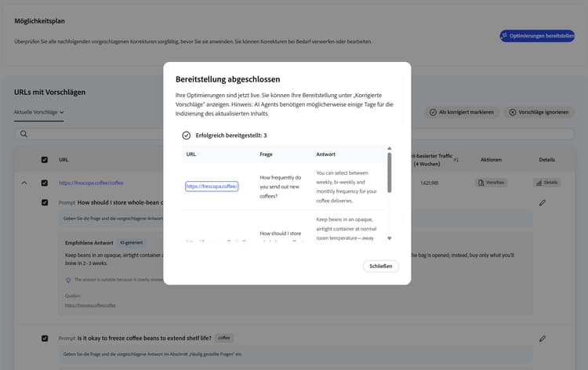Toggle checkbox for whole-bean storage prompt
This screenshot has height=370, width=588.
45,202
